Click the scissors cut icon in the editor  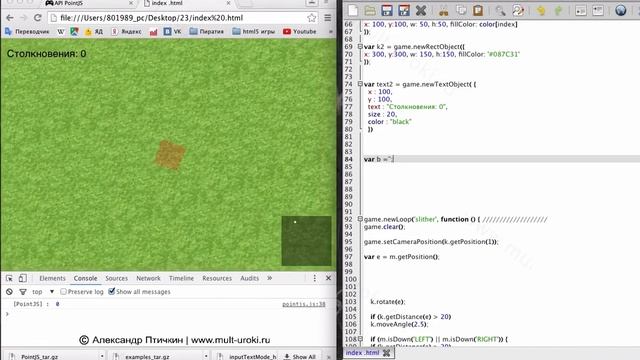444,10
